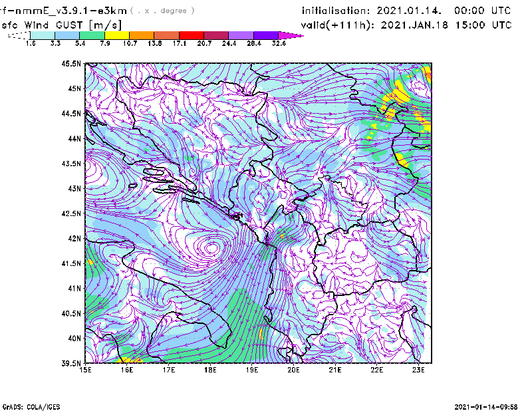The image size is (532, 411).
Task: Click the initialisation time '00:00 UTC'
Action: (483, 11)
